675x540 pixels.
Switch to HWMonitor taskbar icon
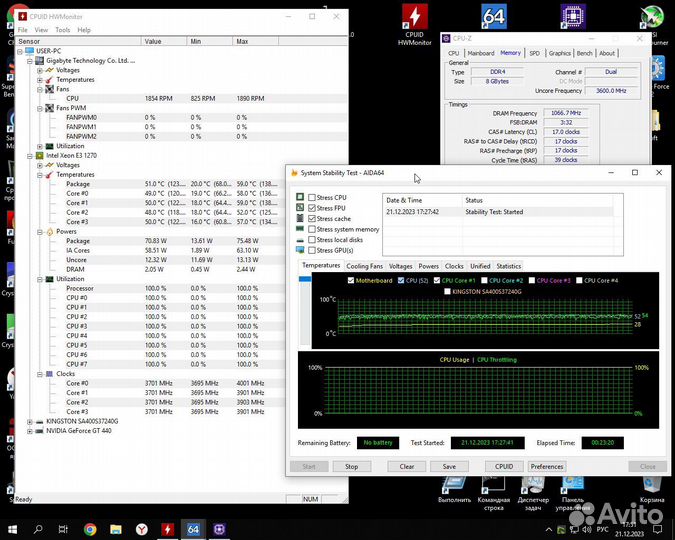tap(167, 529)
